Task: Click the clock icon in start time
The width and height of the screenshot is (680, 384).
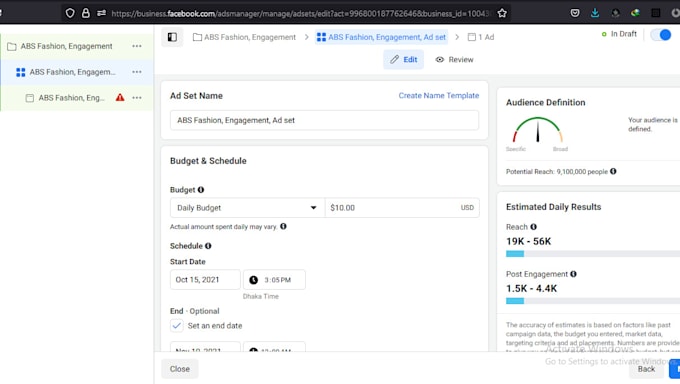Action: [x=254, y=280]
